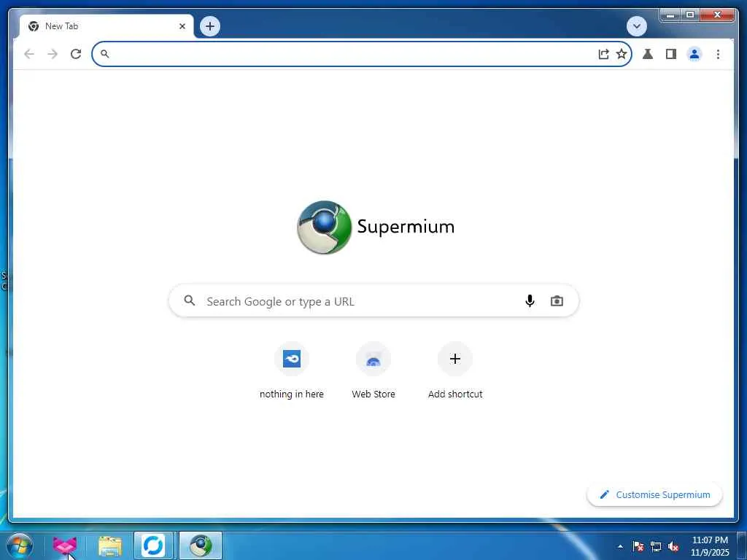Click the network tray icon

pos(656,546)
